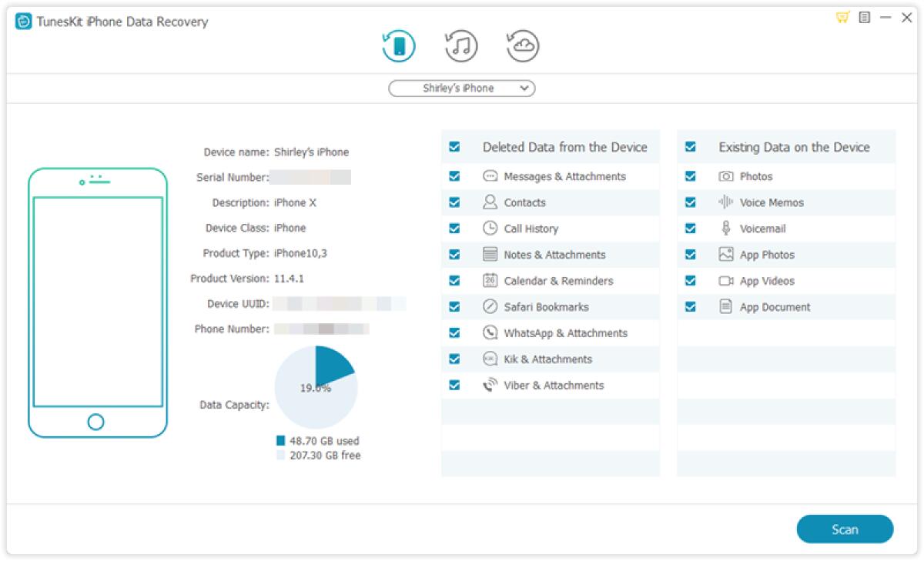Untick the Photos checkbox
The height and width of the screenshot is (561, 924).
click(x=690, y=176)
